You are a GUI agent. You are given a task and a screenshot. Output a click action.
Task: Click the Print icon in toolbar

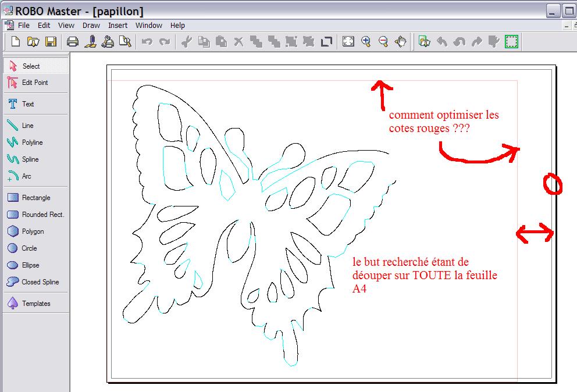72,42
